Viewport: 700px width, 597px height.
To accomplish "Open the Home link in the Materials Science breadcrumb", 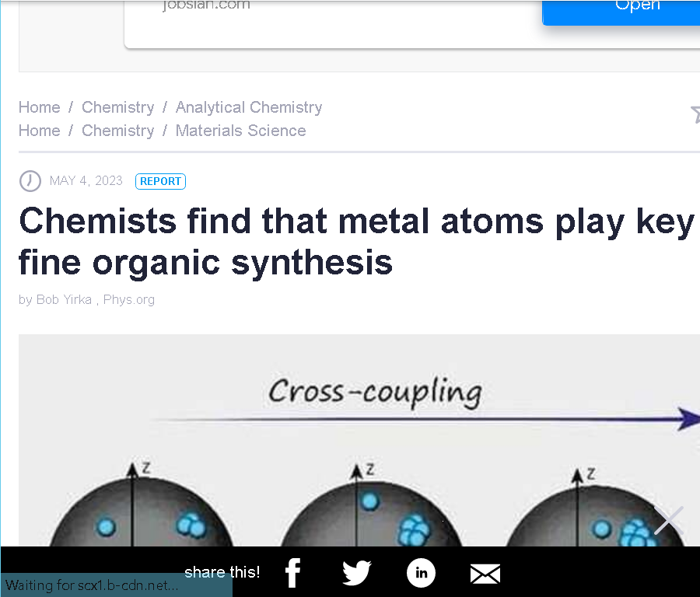I will point(40,131).
